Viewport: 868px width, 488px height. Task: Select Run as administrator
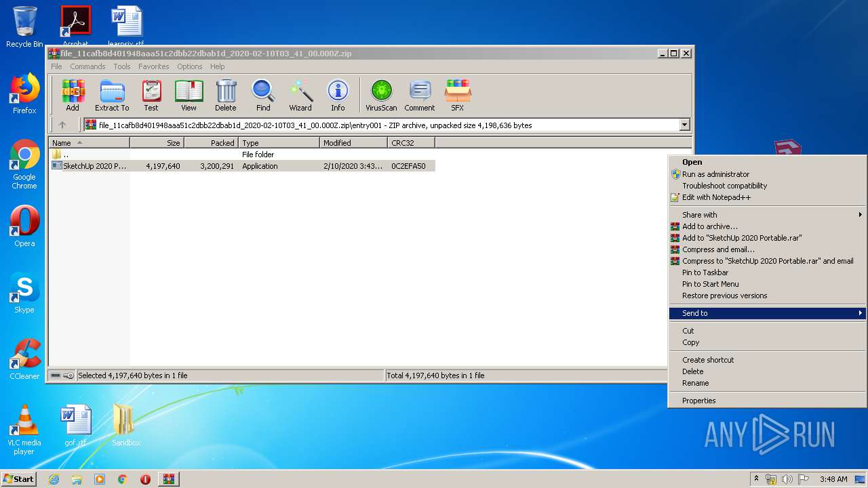[x=768, y=174]
